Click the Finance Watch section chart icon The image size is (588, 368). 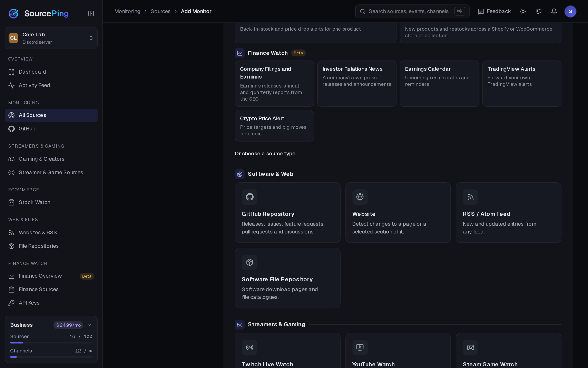[x=239, y=53]
